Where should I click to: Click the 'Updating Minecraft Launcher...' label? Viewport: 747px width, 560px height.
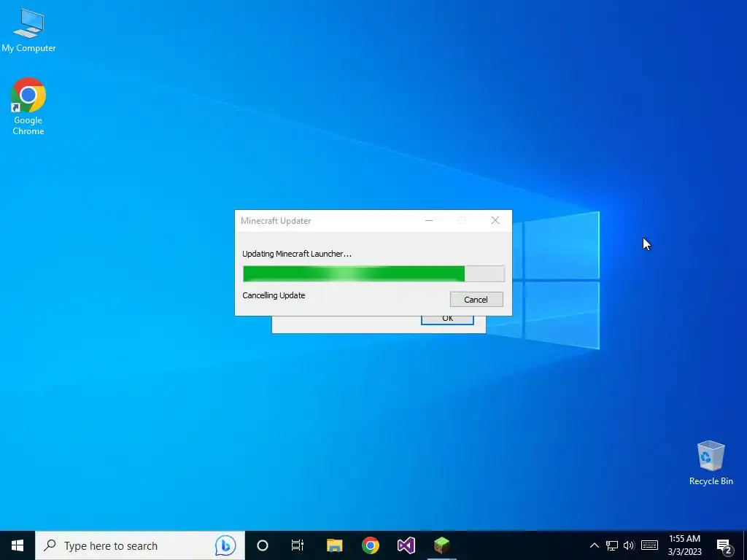297,254
